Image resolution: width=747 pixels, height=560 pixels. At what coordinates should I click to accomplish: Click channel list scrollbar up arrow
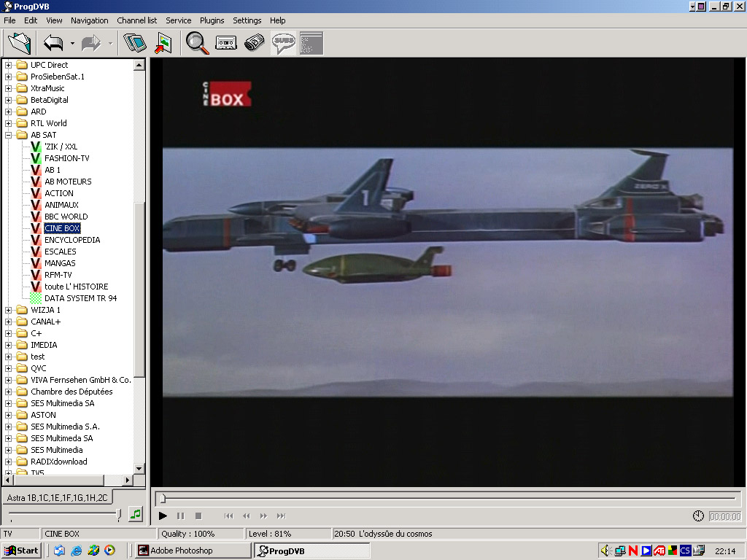(139, 65)
